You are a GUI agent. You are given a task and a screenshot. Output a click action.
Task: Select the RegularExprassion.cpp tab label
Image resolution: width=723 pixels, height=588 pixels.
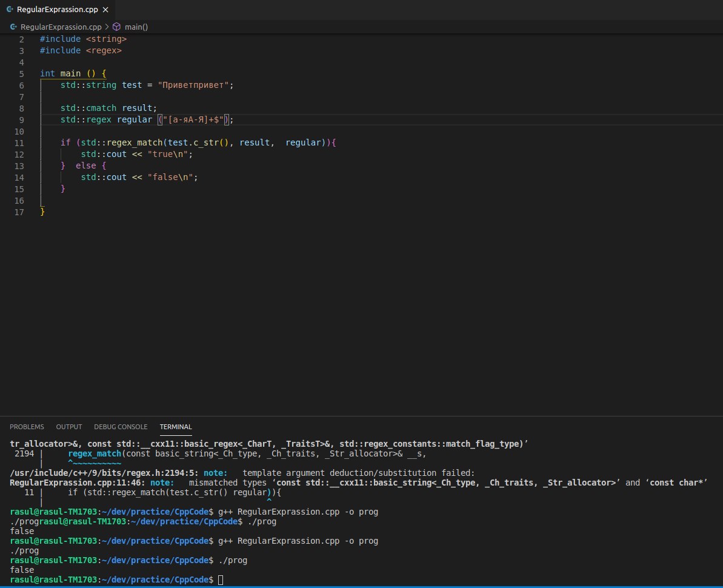57,10
